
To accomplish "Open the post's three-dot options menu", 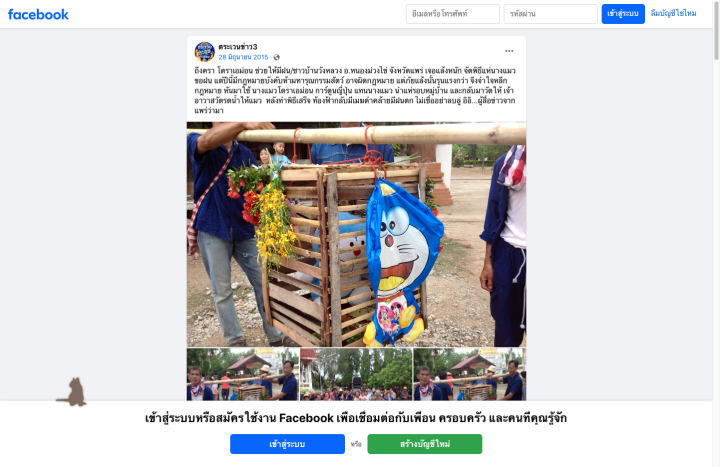I will pos(509,51).
